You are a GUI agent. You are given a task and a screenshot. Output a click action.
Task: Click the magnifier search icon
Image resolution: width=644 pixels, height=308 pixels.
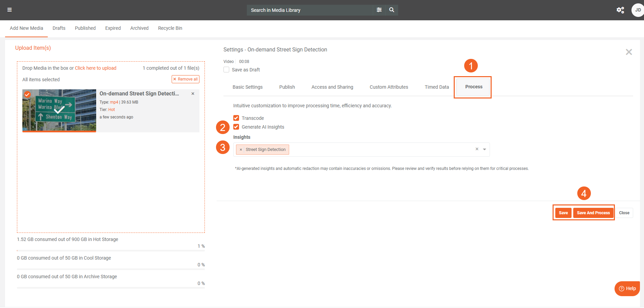(x=391, y=10)
